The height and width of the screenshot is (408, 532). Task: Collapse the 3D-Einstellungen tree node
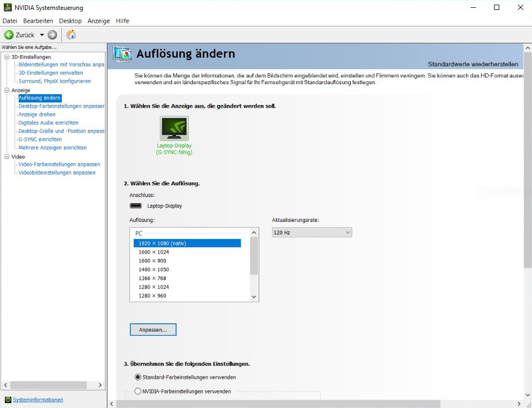6,57
